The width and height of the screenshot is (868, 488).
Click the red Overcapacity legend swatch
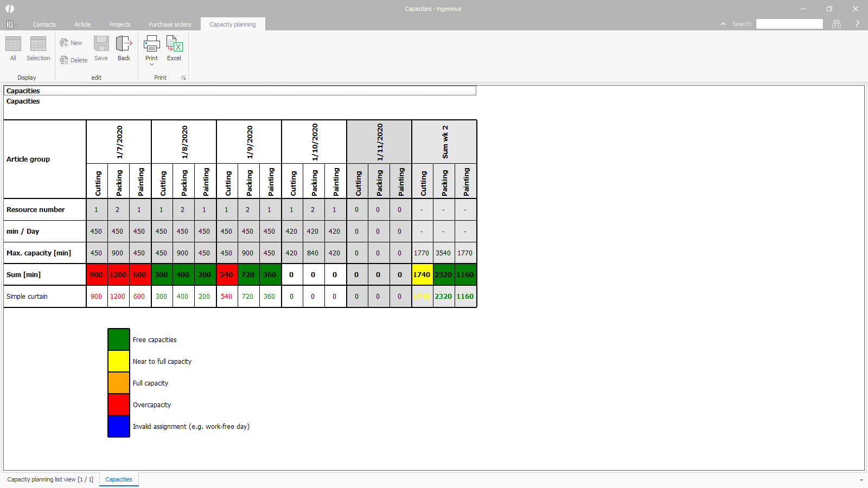click(118, 404)
